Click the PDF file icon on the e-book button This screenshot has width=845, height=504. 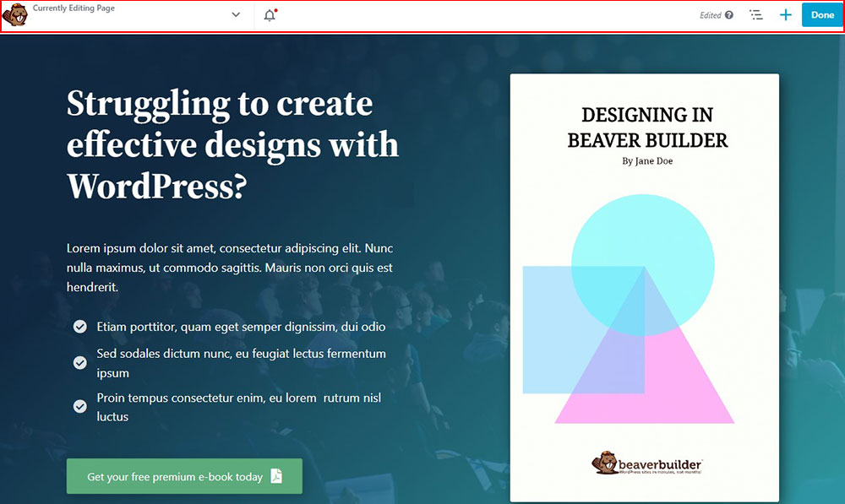276,476
